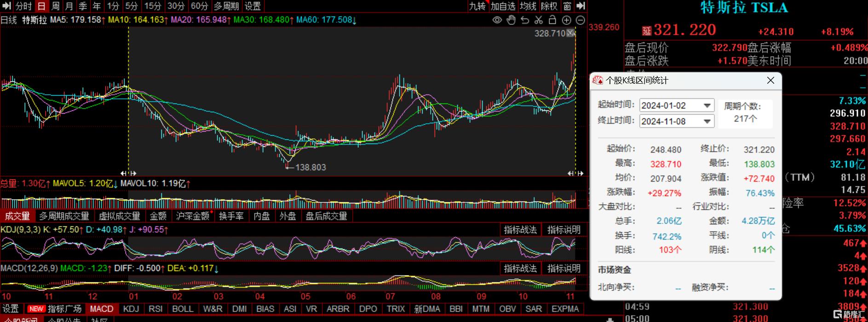Click the 九转 indicator button
This screenshot has height=322, width=868.
(x=477, y=6)
